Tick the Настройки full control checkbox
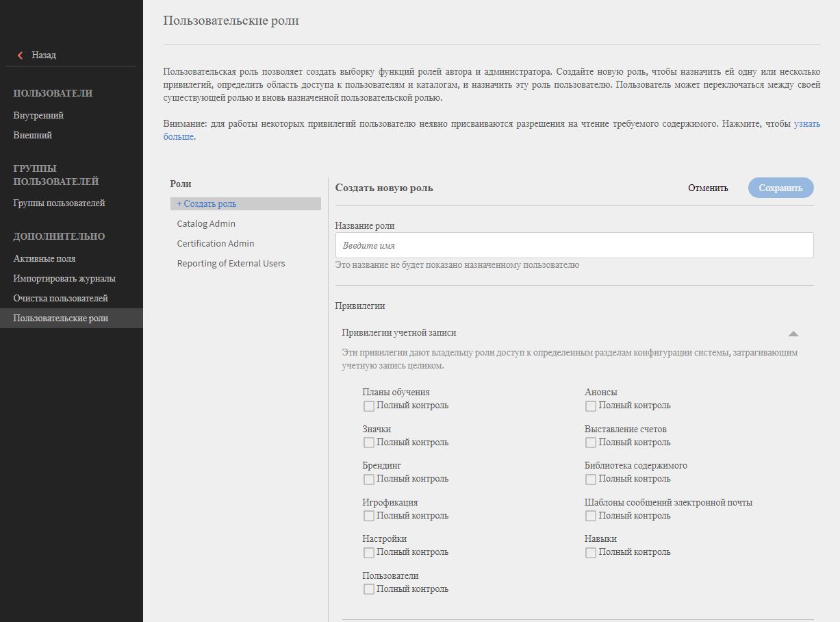Viewport: 840px width, 622px height. (x=369, y=553)
